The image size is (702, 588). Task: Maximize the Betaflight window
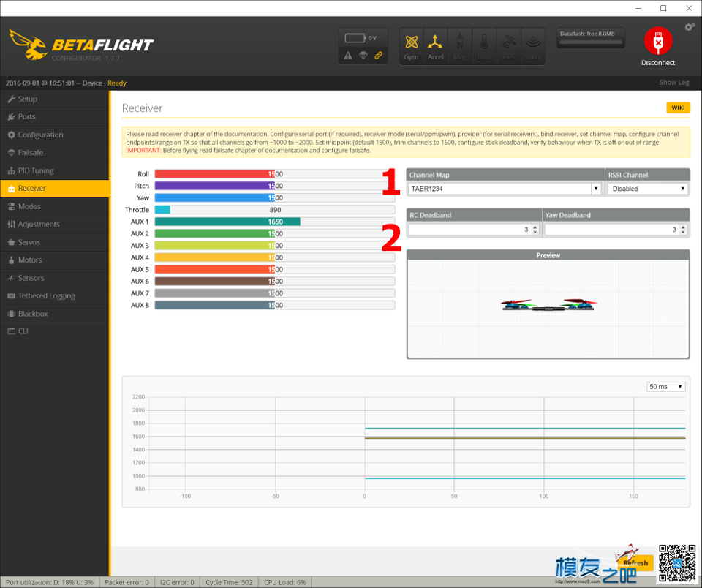pyautogui.click(x=663, y=8)
